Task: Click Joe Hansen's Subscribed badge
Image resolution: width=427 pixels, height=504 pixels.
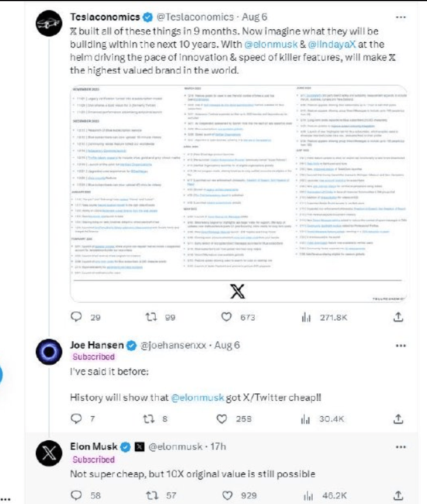Action: [94, 356]
